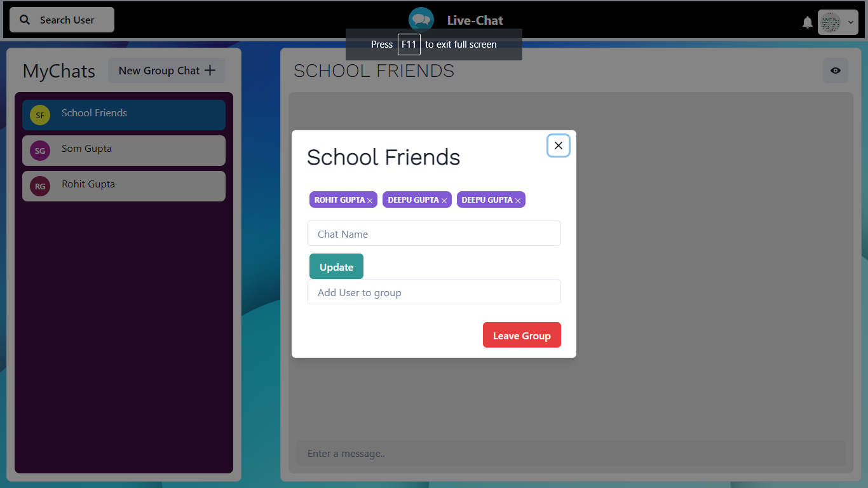This screenshot has height=488, width=868.
Task: Click the Live-Chat title text
Action: point(475,20)
